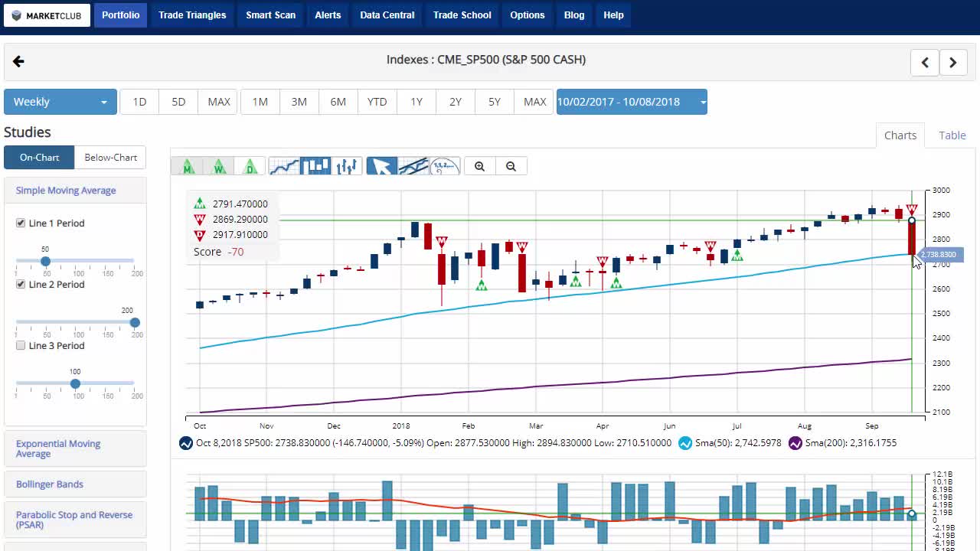Screen dimensions: 980x551
Task: Set range to 5Y
Action: click(x=495, y=102)
